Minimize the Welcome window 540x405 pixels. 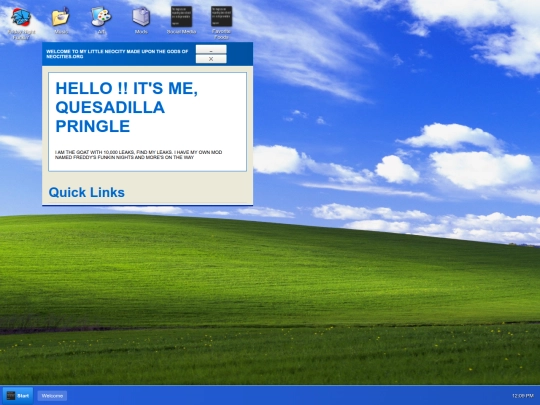pos(211,49)
